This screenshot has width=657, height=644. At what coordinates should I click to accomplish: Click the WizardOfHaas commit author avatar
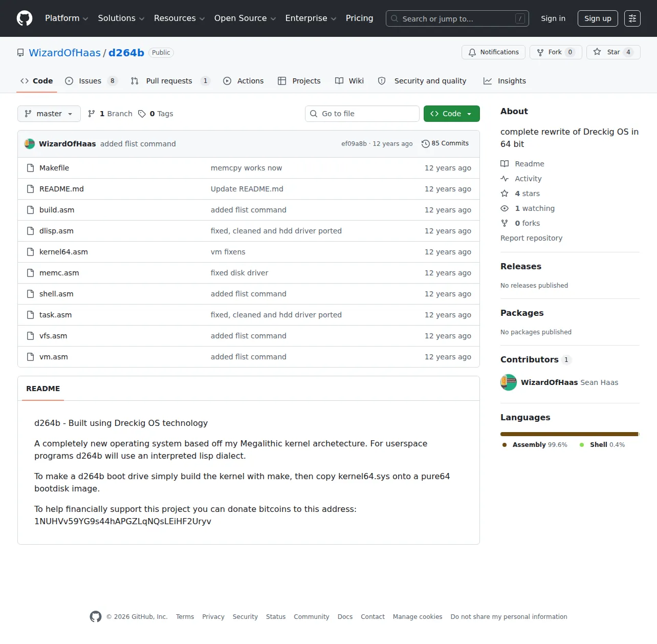pos(30,144)
